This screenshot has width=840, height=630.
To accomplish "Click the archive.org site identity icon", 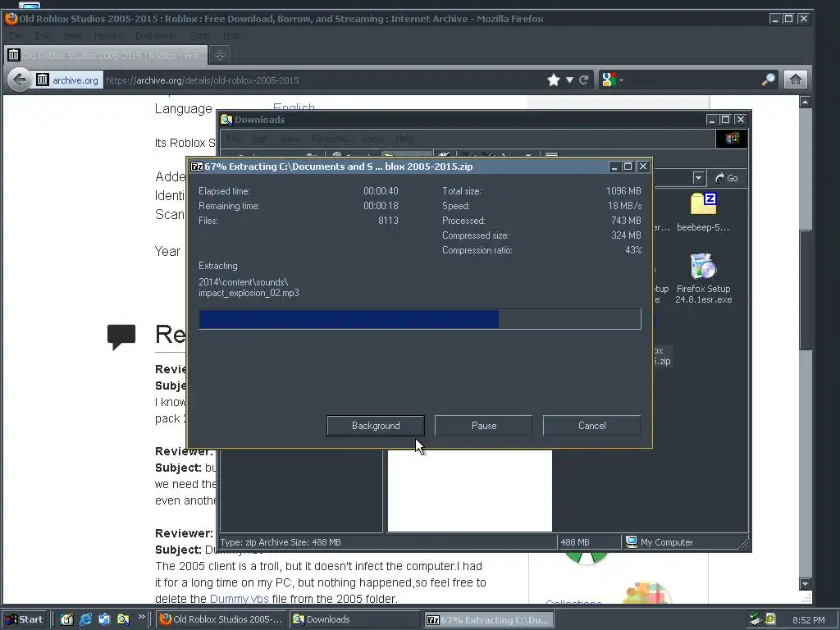I will coord(43,80).
